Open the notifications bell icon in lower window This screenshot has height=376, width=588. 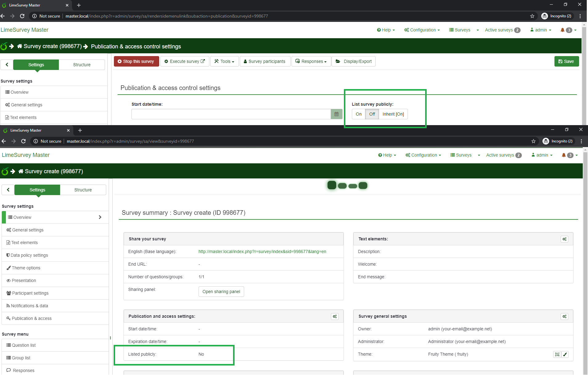coord(564,155)
